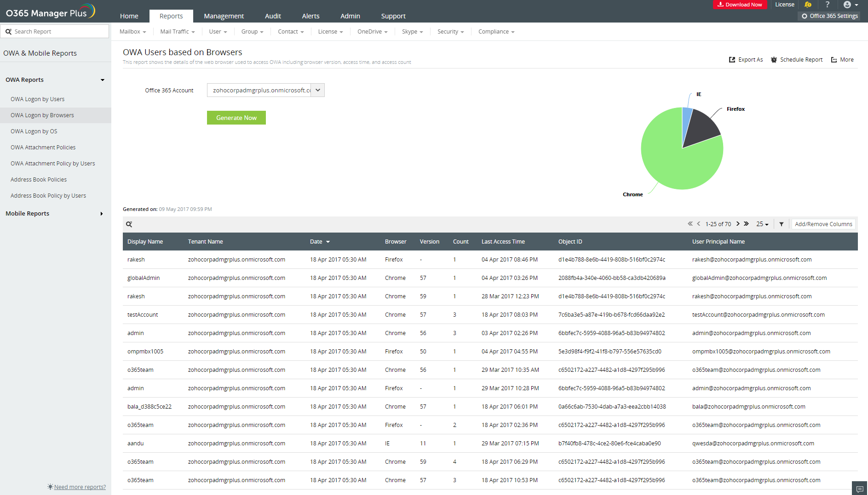This screenshot has height=495, width=868.
Task: Open the table filter funnel
Action: (x=782, y=224)
